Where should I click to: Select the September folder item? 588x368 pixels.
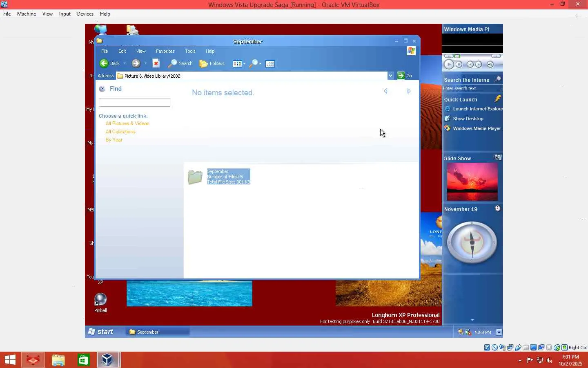[x=219, y=177]
